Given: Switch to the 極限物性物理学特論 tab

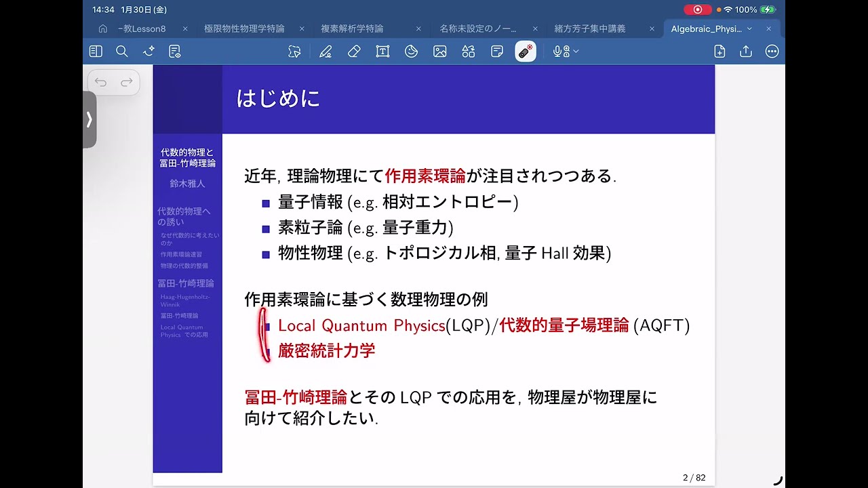Looking at the screenshot, I should 244,28.
